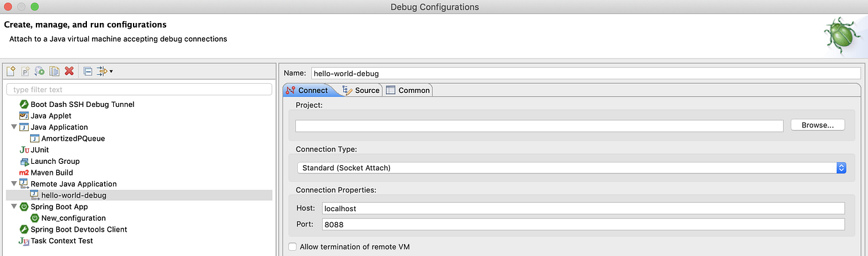Image resolution: width=868 pixels, height=256 pixels.
Task: Duplicate the selected launch configuration
Action: click(x=54, y=71)
